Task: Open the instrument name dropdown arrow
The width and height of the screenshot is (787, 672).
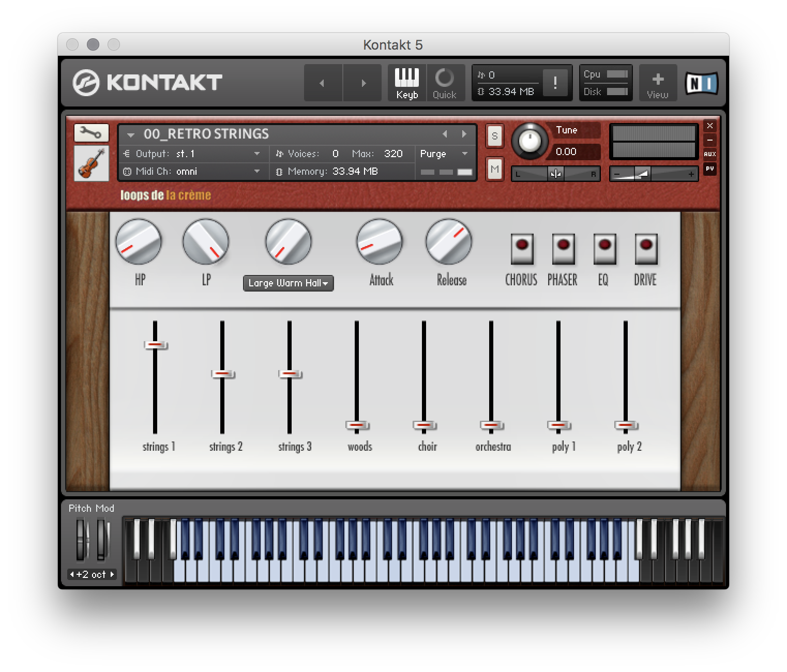Action: [x=131, y=135]
